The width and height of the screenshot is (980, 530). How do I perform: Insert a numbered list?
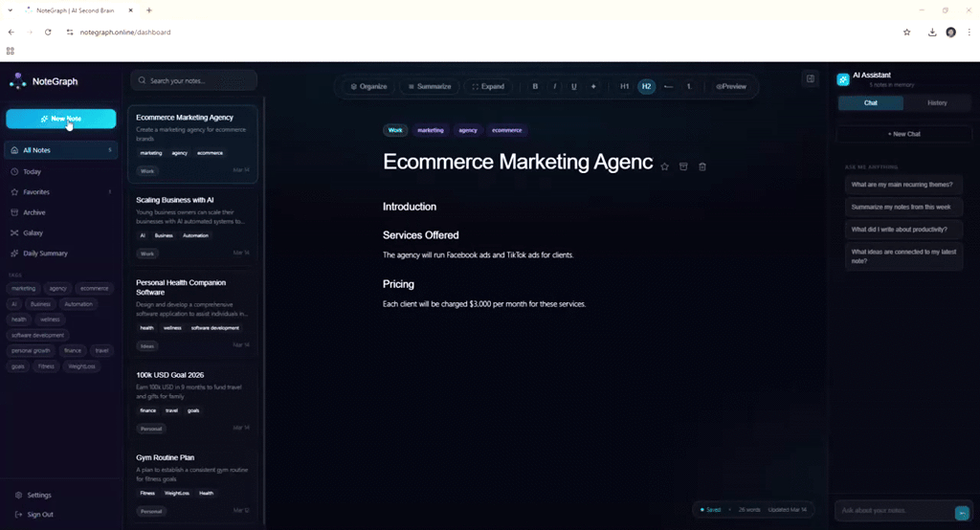pyautogui.click(x=688, y=87)
